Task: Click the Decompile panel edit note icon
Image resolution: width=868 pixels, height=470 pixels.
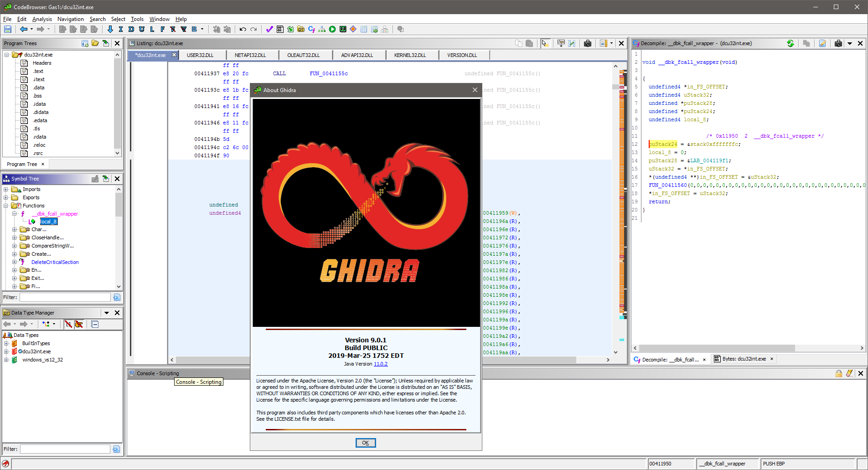Action: [x=822, y=43]
